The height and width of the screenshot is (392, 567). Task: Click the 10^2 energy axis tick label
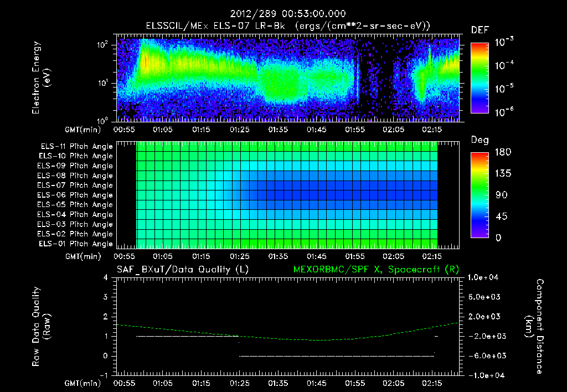coord(102,45)
